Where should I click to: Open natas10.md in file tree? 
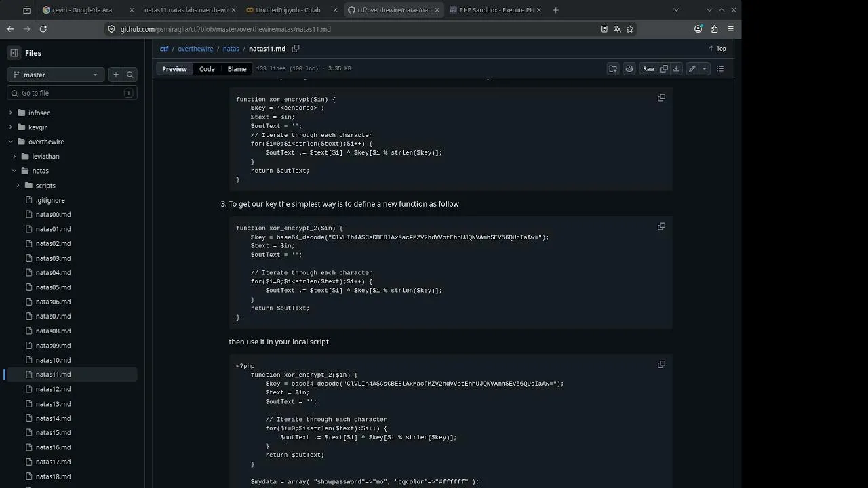coord(53,360)
